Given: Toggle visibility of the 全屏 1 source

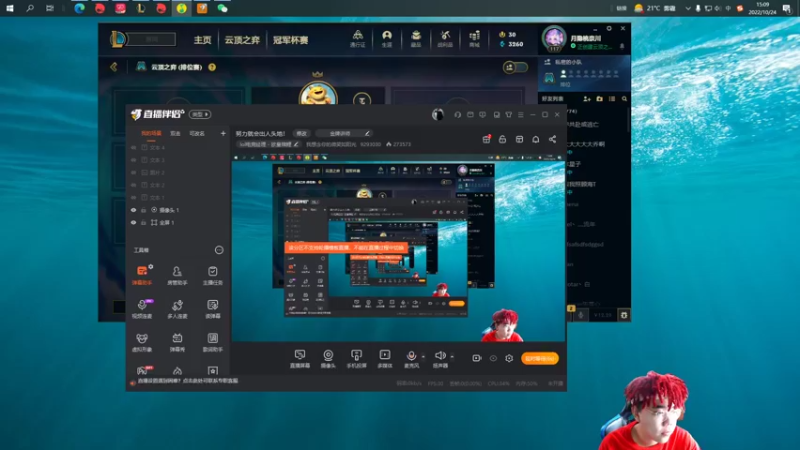Looking at the screenshot, I should (134, 222).
